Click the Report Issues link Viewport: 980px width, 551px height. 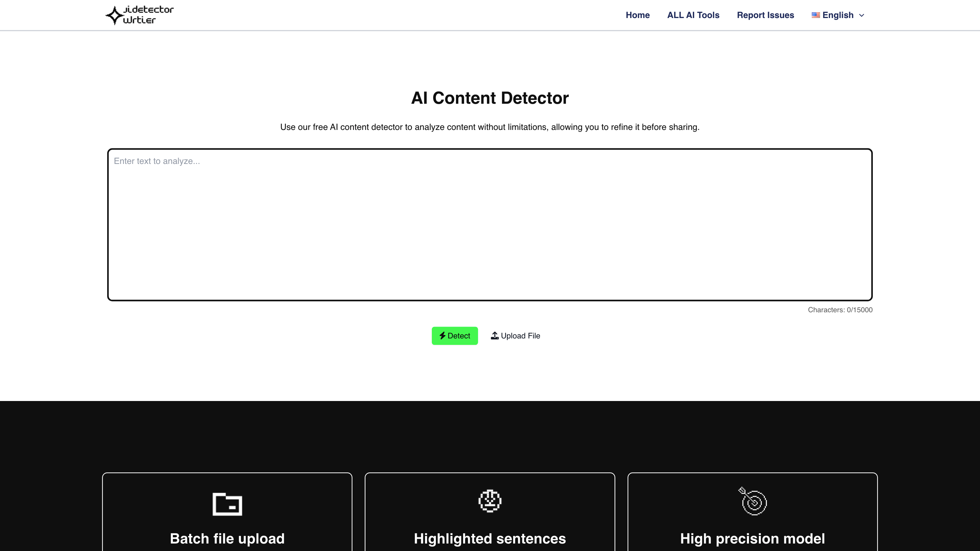(765, 15)
